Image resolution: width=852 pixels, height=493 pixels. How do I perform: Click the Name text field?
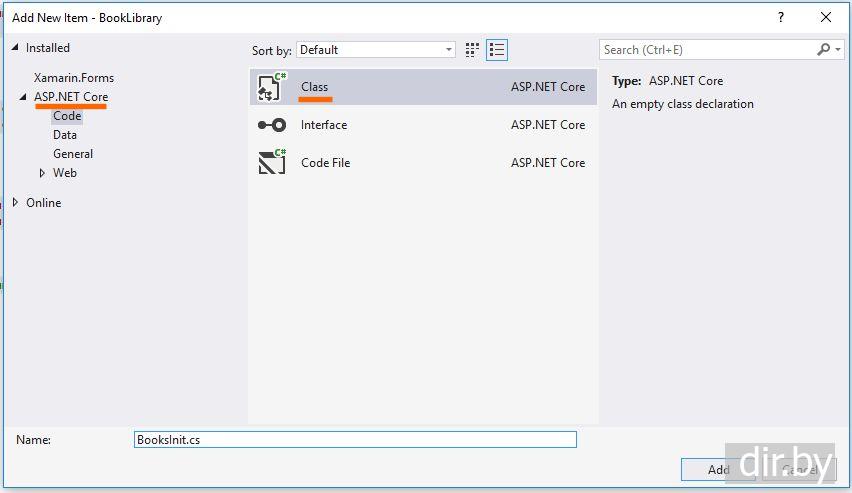(355, 440)
